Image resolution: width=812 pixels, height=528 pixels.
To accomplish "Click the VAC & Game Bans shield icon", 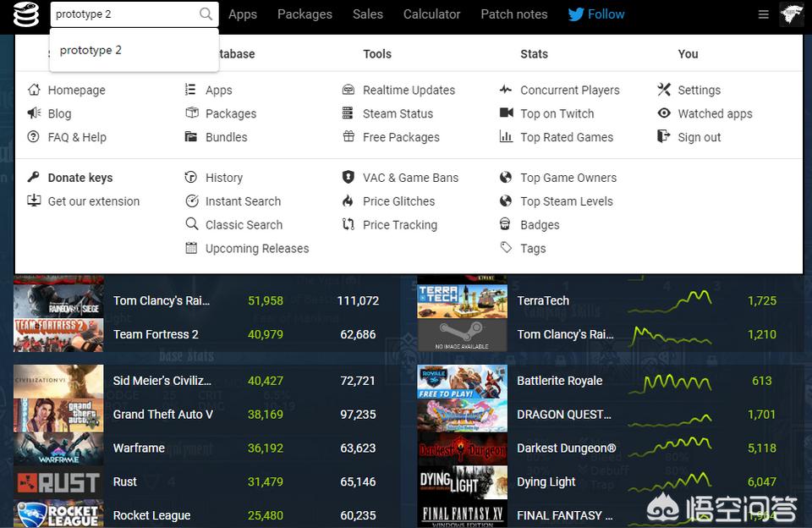I will (348, 177).
